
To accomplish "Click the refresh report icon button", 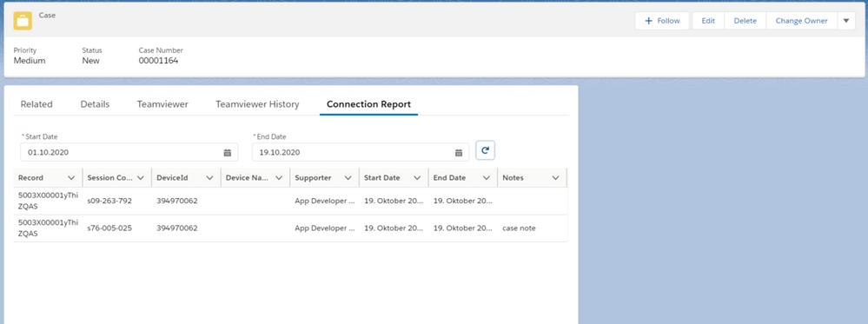I will pos(485,150).
